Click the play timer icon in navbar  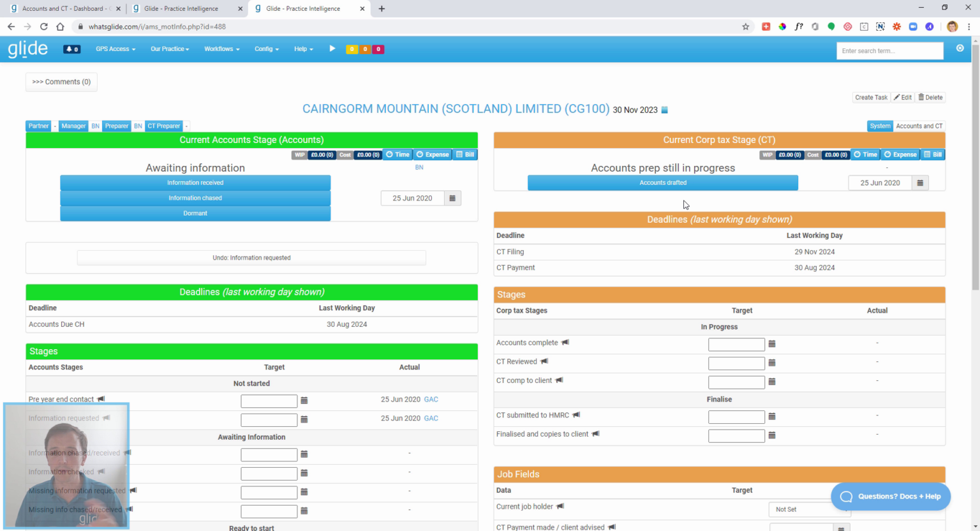coord(332,49)
